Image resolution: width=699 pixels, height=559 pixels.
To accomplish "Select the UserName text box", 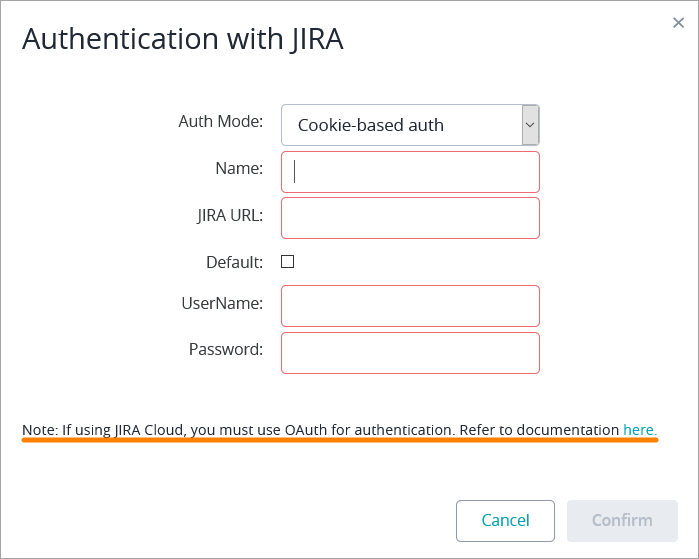I will click(410, 306).
